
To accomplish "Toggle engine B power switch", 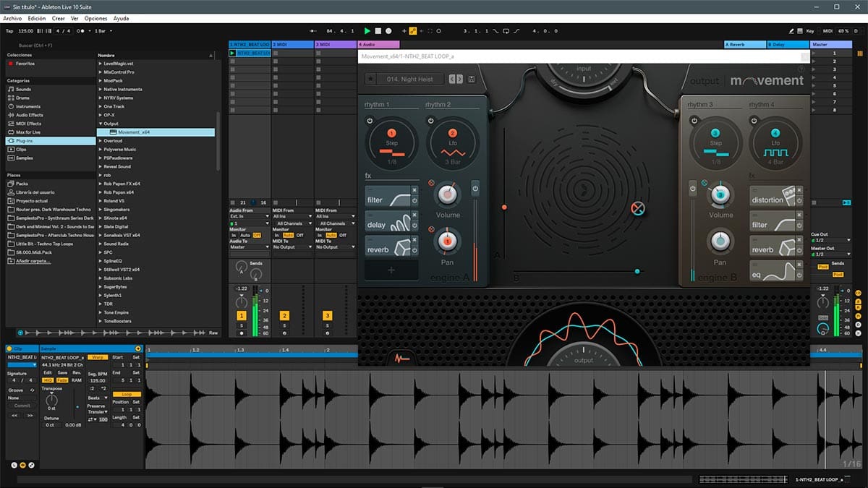I will pos(692,189).
